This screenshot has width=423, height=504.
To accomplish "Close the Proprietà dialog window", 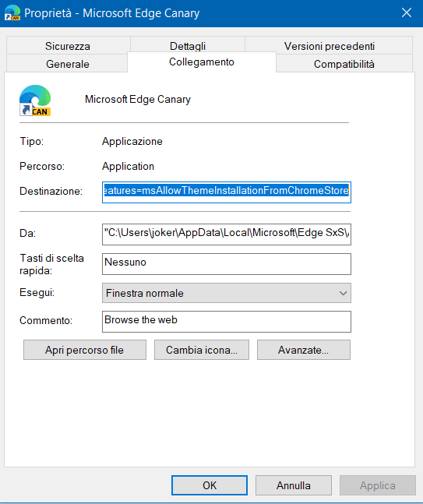I will click(x=407, y=13).
